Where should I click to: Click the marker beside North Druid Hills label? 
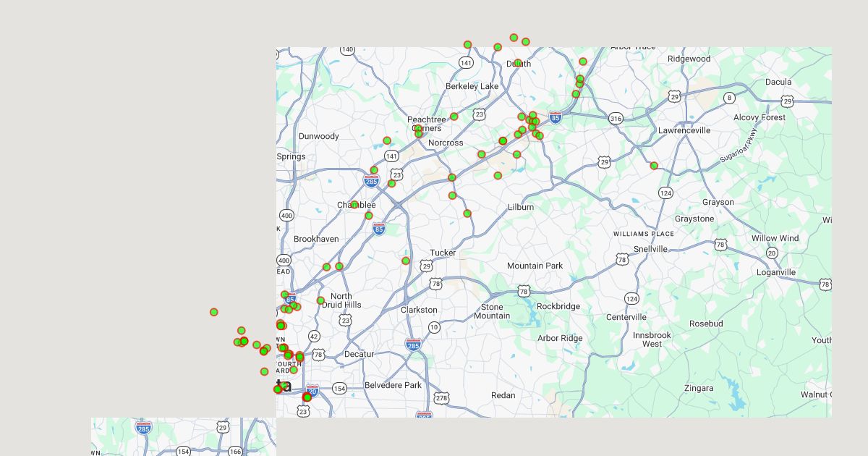click(x=320, y=300)
